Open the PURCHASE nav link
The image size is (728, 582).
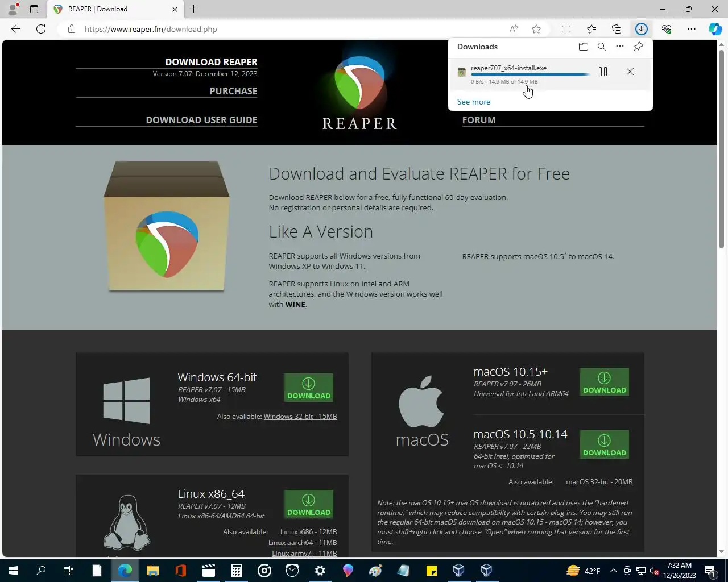pos(233,91)
